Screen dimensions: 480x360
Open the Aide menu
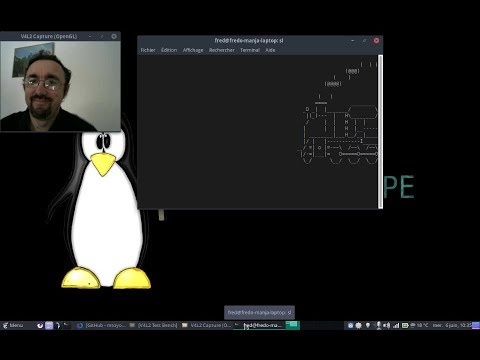270,50
